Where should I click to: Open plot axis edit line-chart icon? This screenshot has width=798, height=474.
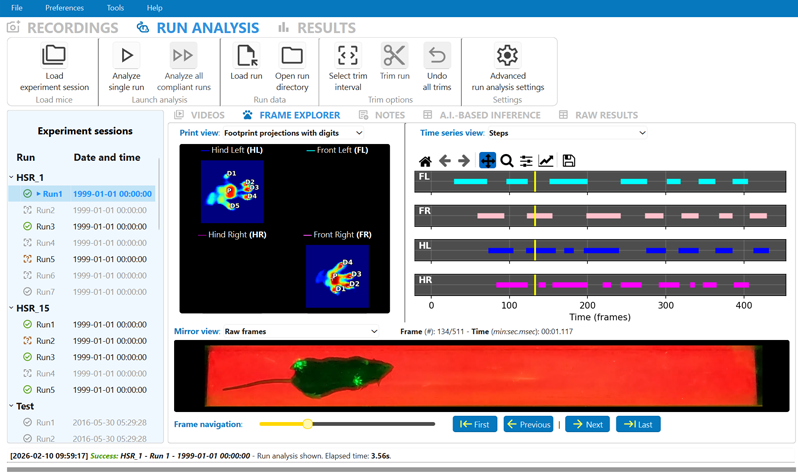(546, 161)
